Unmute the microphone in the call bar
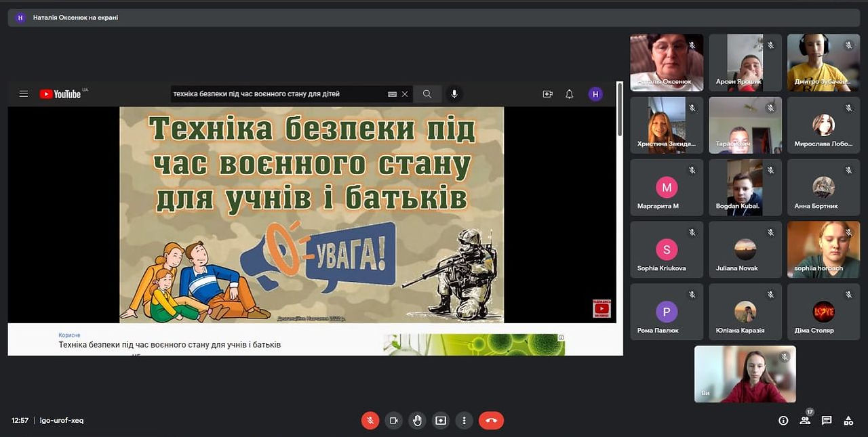868x437 pixels. [x=370, y=420]
